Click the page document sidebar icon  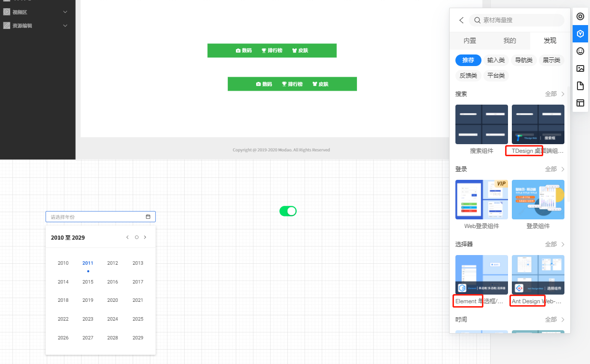(x=580, y=86)
